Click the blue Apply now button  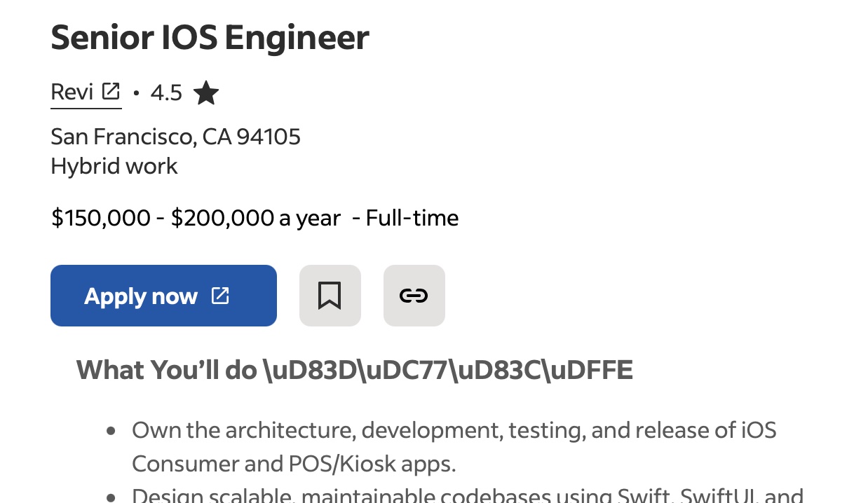163,296
